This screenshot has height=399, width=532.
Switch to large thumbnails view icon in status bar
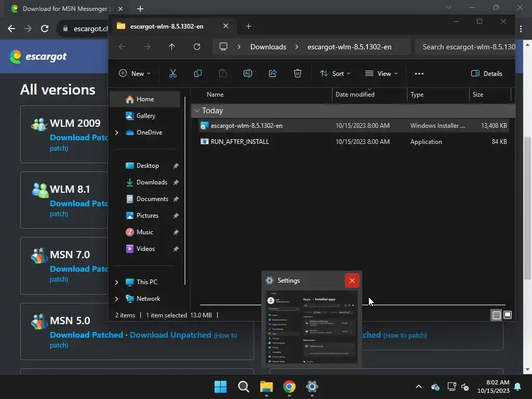[508, 315]
